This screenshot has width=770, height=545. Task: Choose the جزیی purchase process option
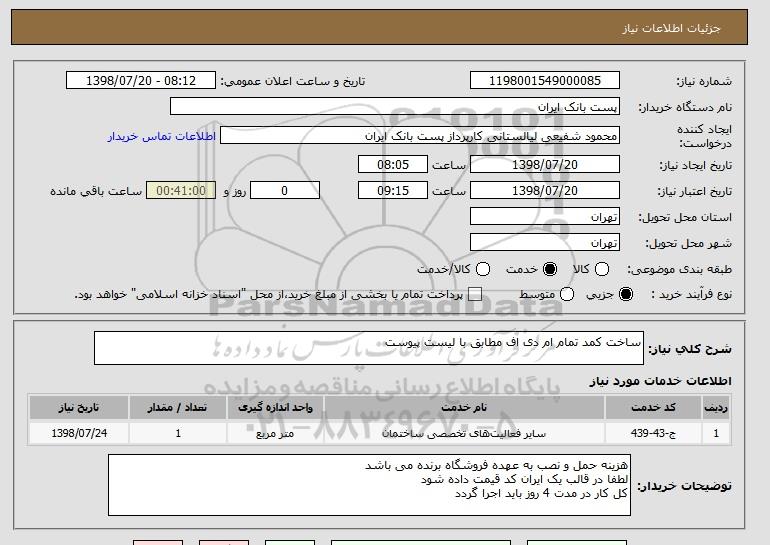coord(626,294)
